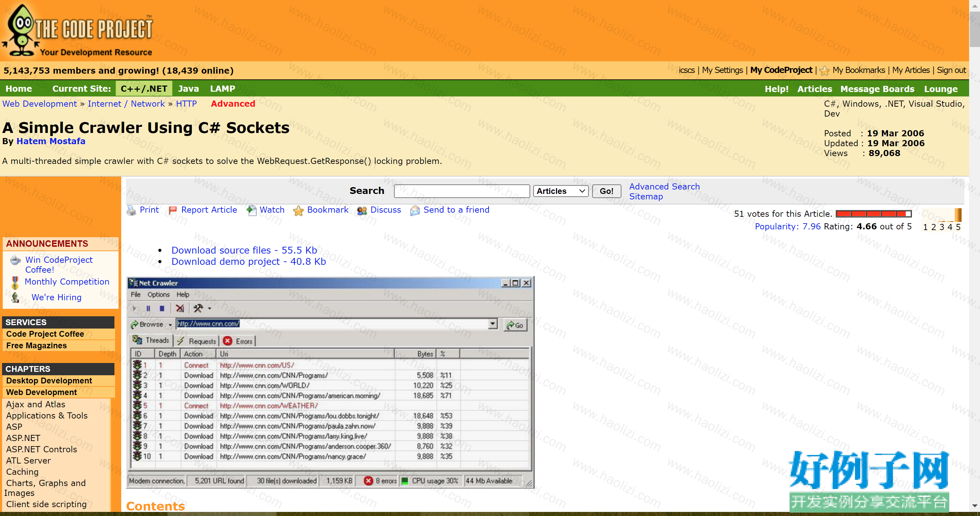Open the Ajax and Atlas category
The image size is (980, 516).
click(35, 405)
